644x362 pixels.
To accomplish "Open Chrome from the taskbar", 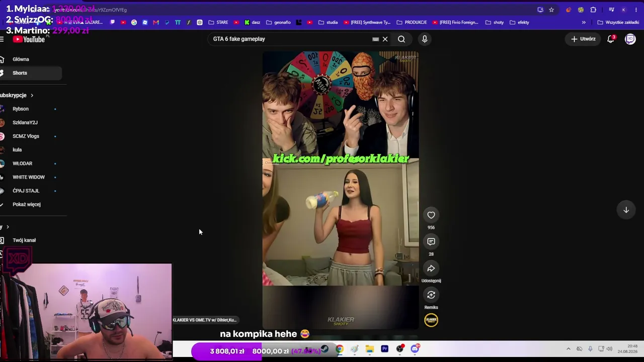I will (340, 349).
